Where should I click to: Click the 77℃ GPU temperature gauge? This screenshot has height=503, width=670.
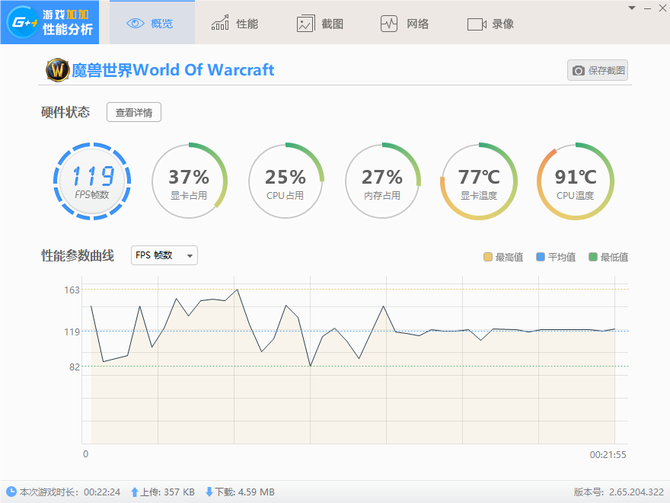pyautogui.click(x=479, y=181)
